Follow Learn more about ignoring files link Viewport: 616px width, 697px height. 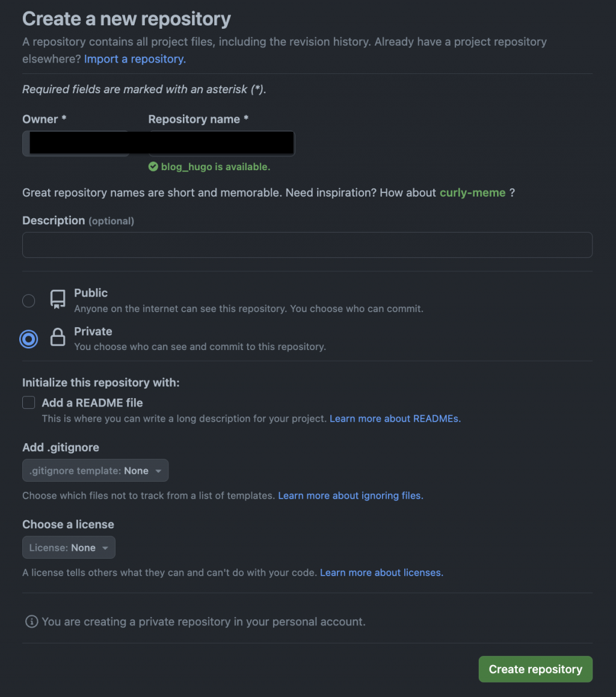[x=350, y=496]
